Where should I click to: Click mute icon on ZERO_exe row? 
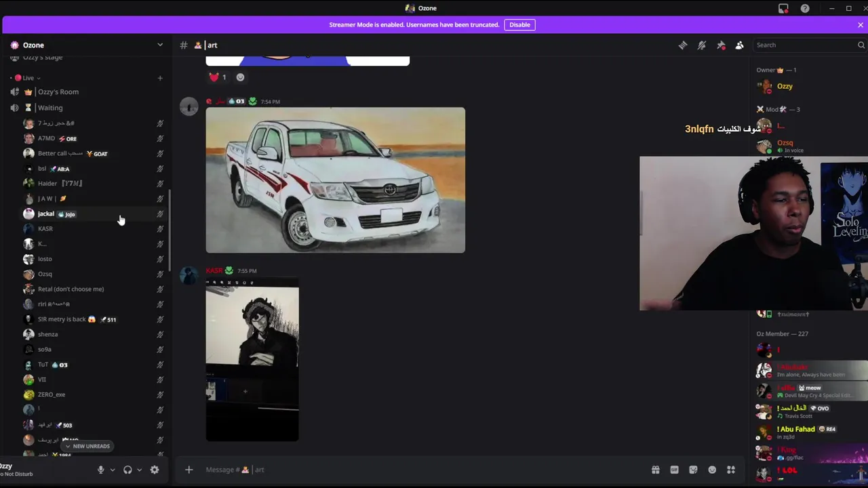160,394
